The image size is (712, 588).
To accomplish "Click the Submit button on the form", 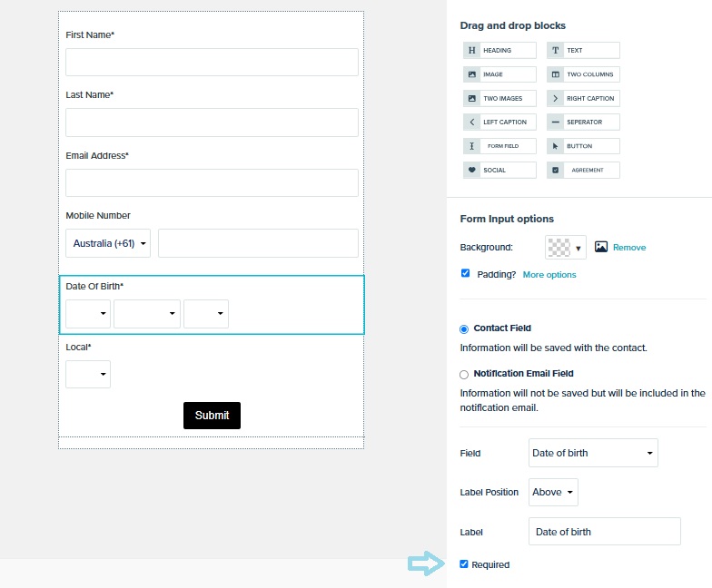I will click(213, 416).
